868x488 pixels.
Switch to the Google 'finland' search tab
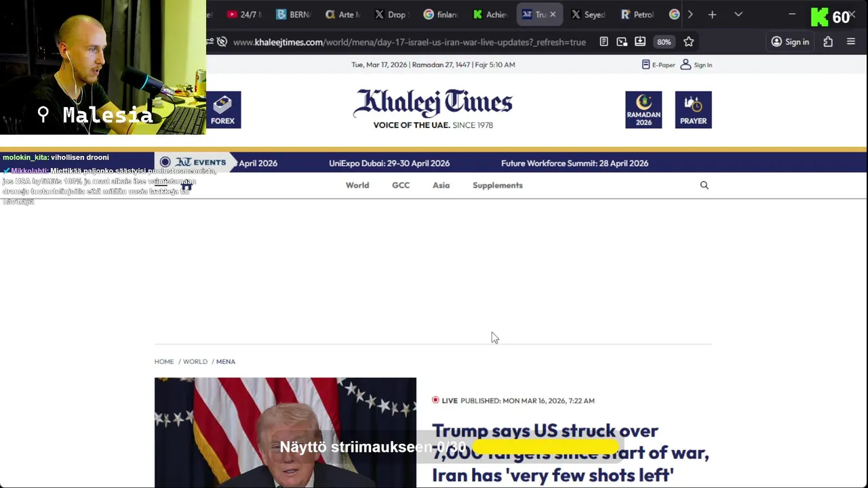click(439, 14)
